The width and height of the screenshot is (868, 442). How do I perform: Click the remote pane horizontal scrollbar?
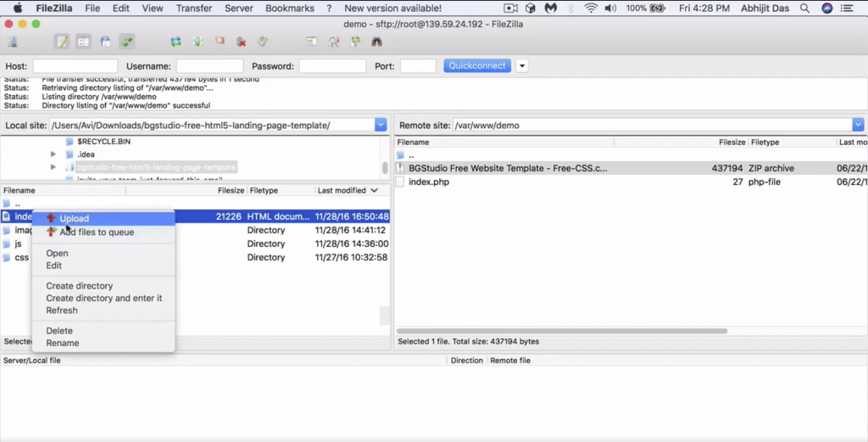pos(562,331)
